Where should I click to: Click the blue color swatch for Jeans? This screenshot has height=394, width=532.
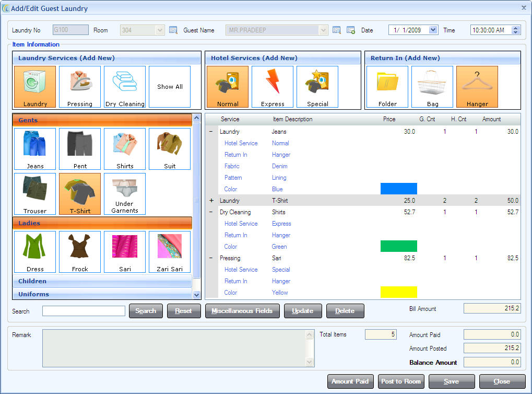[399, 189]
